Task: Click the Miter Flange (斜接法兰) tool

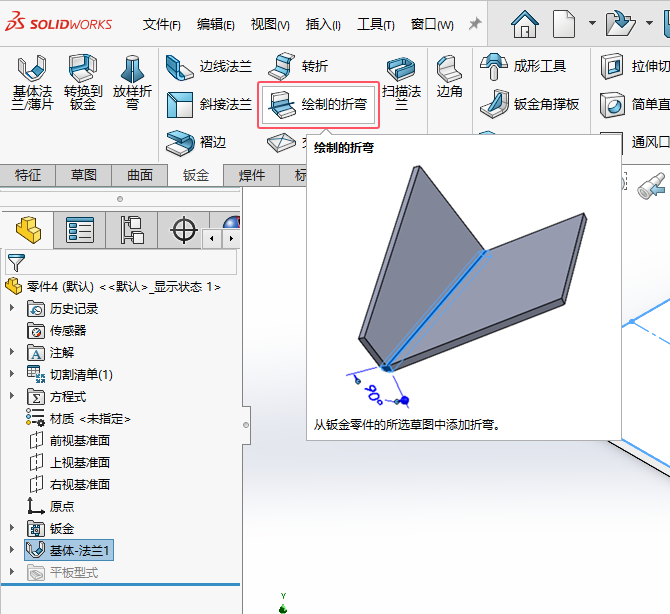Action: (x=209, y=104)
